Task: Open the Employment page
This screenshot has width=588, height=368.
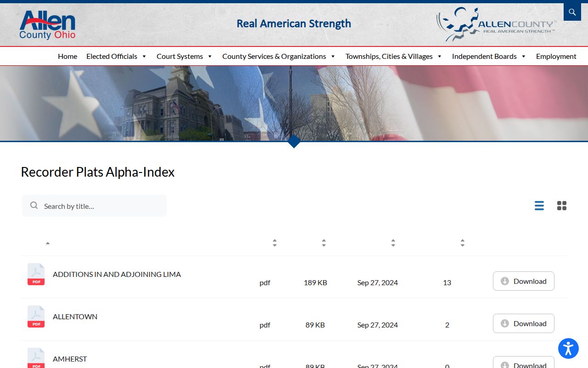Action: tap(556, 56)
